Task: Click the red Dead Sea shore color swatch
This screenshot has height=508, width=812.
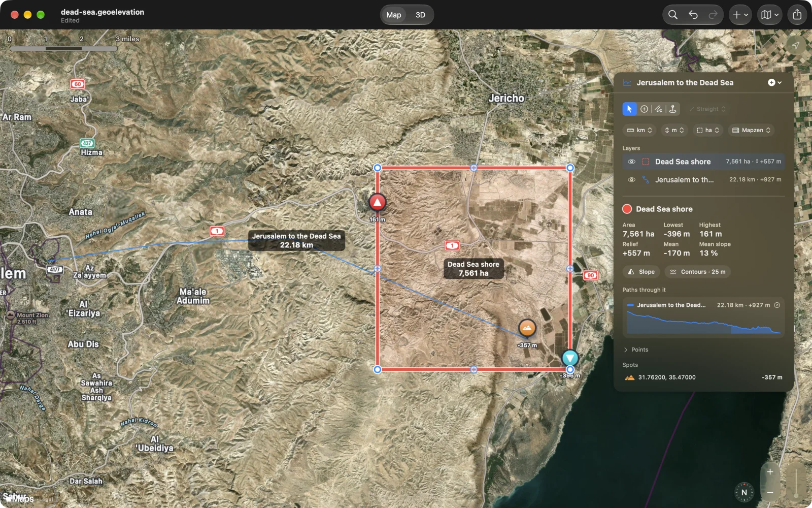Action: click(627, 209)
